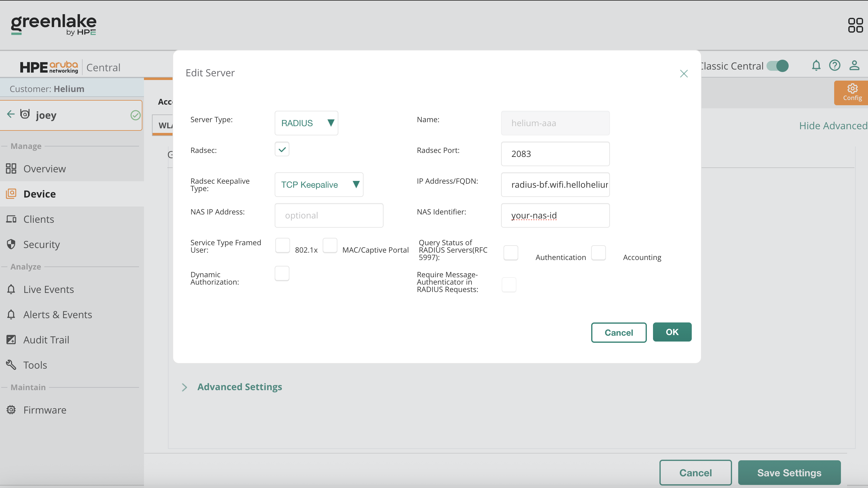Click the back arrow next to joey
The image size is (868, 488).
point(11,114)
